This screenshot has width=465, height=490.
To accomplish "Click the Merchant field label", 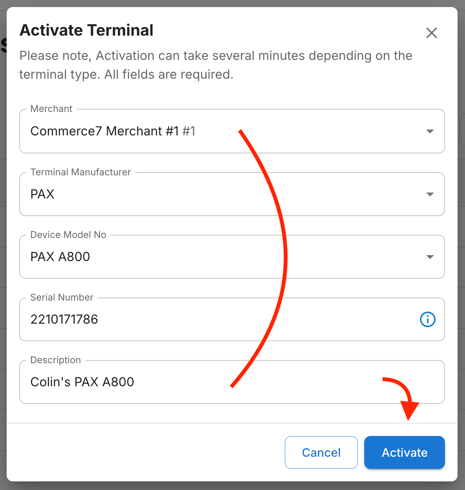I will coord(51,109).
